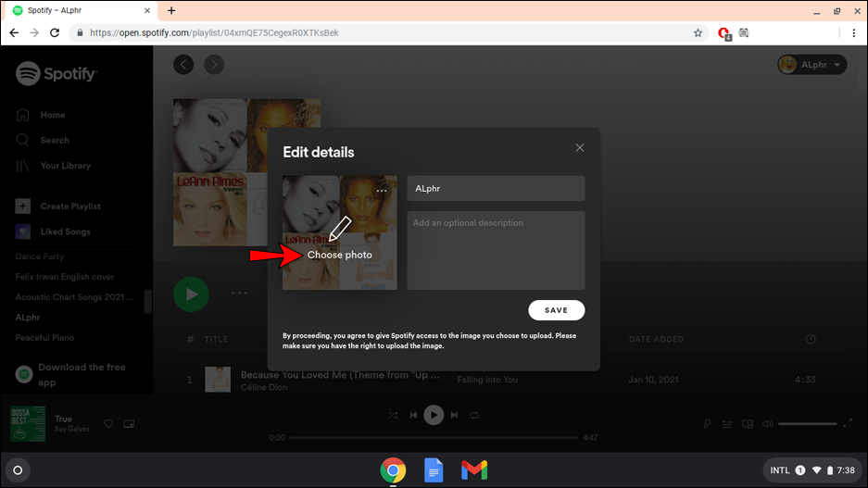This screenshot has height=488, width=868.
Task: Open Dance Party playlist
Action: coord(39,257)
